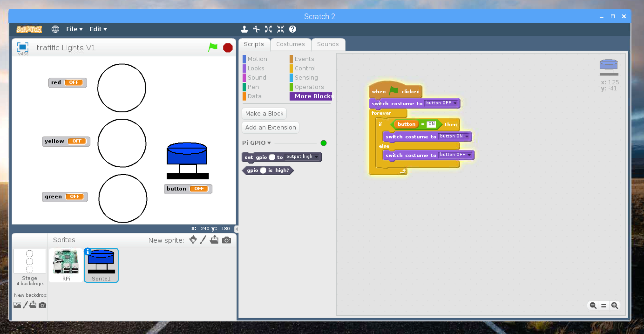Select the More Blocks category
Viewport: 644px width, 334px height.
coord(311,96)
